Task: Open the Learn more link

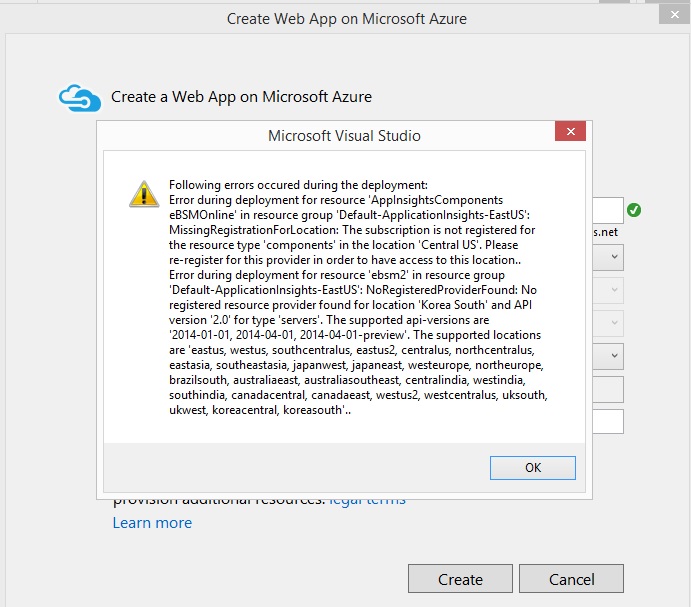Action: click(x=152, y=523)
